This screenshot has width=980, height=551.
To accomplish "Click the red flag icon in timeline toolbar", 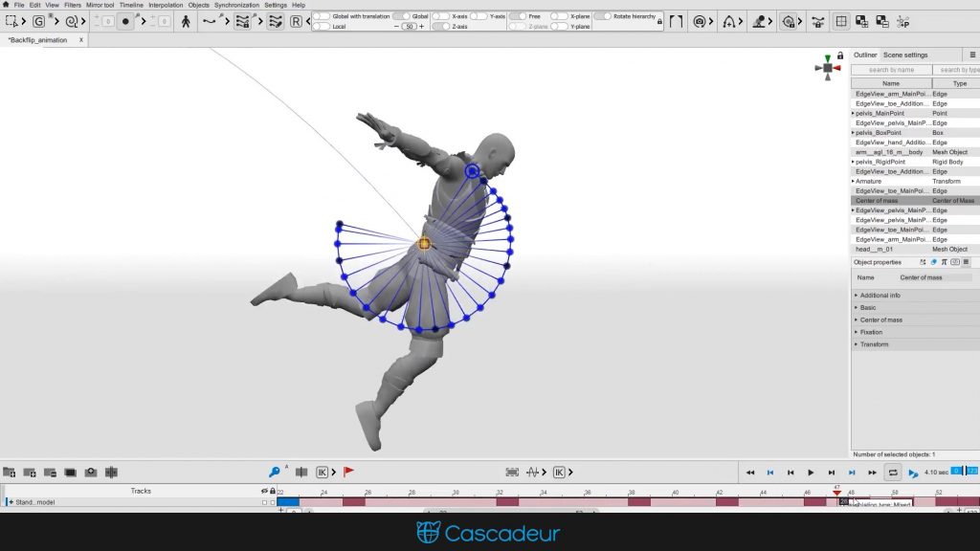I will click(x=348, y=472).
